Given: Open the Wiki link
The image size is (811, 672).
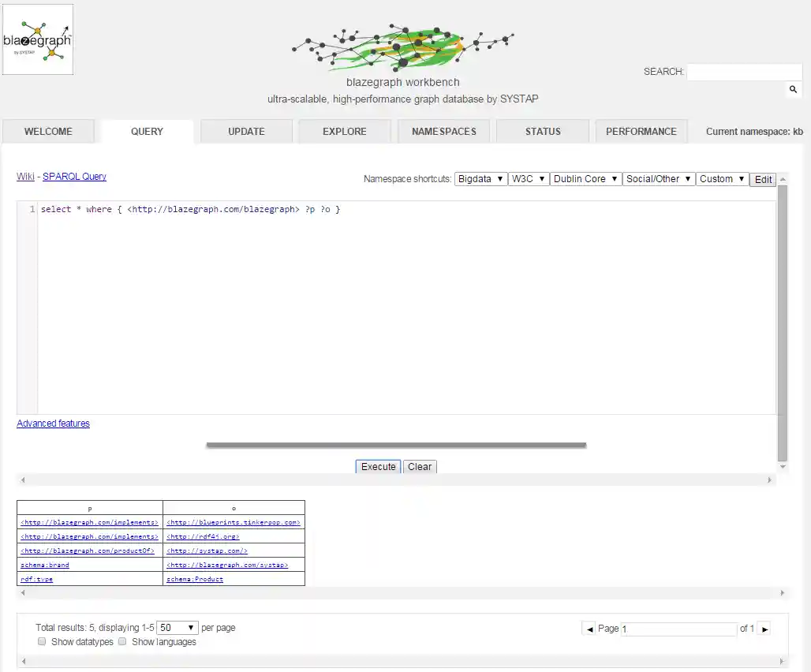Looking at the screenshot, I should [x=25, y=176].
